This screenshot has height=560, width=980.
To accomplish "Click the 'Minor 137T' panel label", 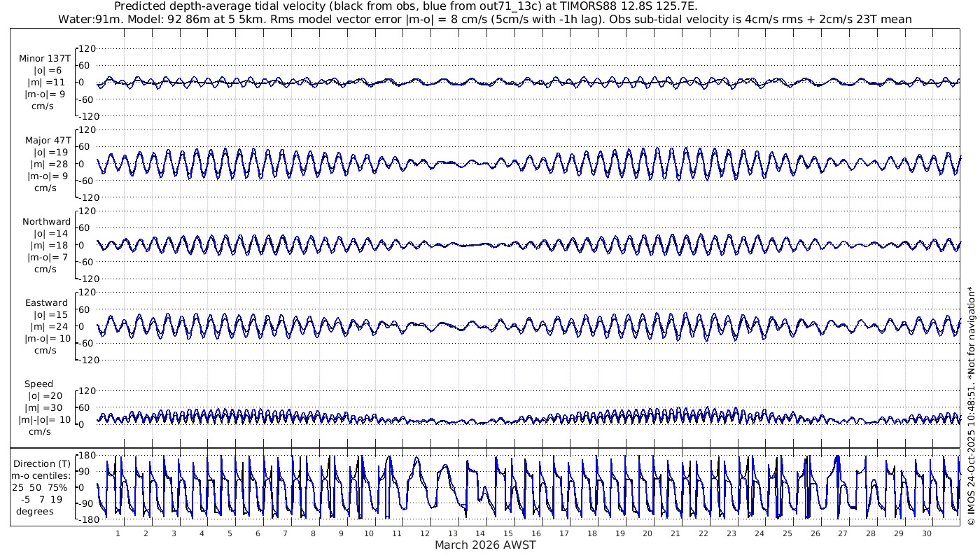I will coord(45,59).
